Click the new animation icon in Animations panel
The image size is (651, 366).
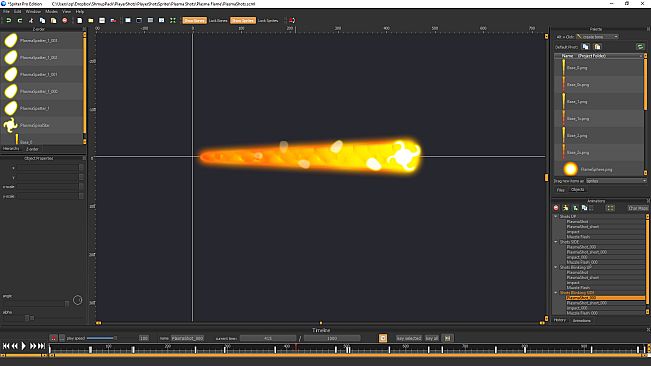575,208
